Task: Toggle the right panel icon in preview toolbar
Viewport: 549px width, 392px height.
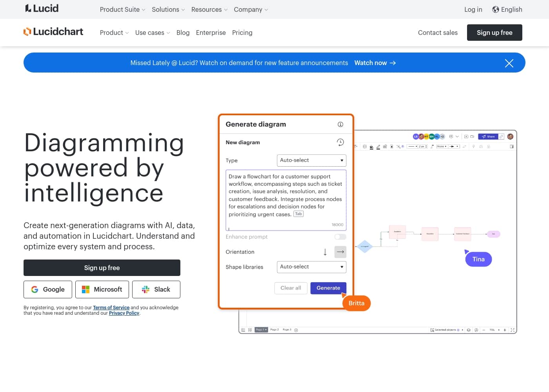Action: point(512,147)
